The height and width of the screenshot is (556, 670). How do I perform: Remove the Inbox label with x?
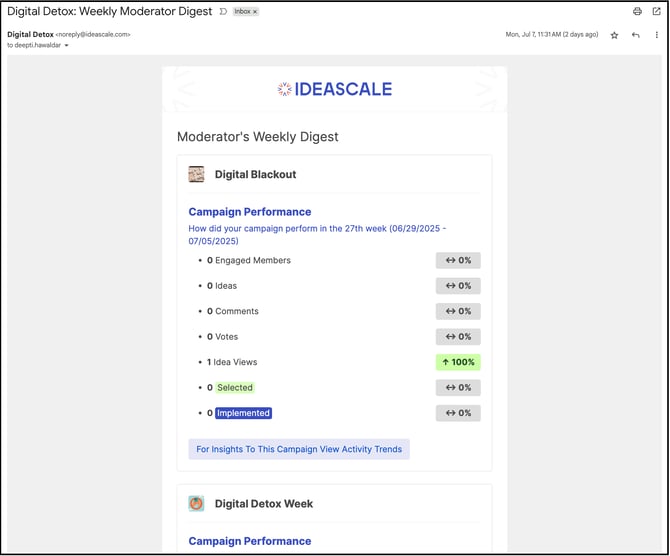point(255,12)
